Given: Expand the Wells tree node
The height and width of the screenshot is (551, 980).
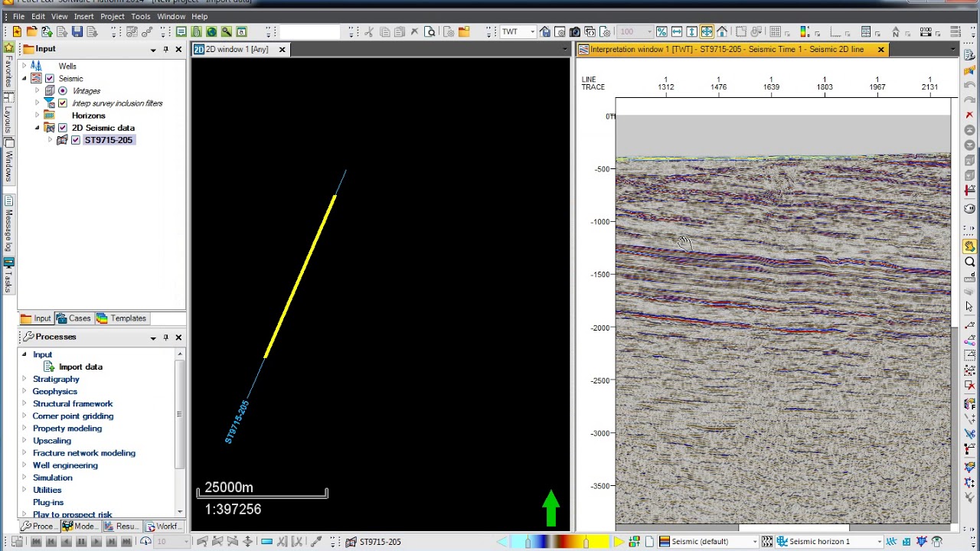Looking at the screenshot, I should click(24, 66).
